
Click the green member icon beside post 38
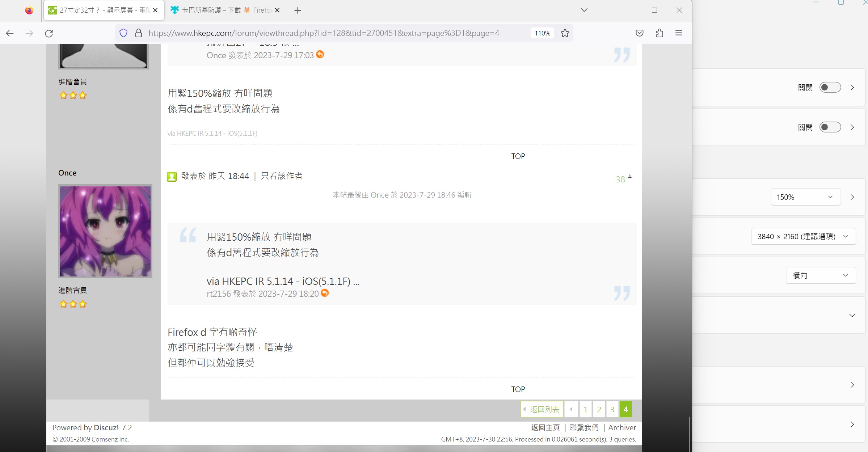pyautogui.click(x=172, y=176)
